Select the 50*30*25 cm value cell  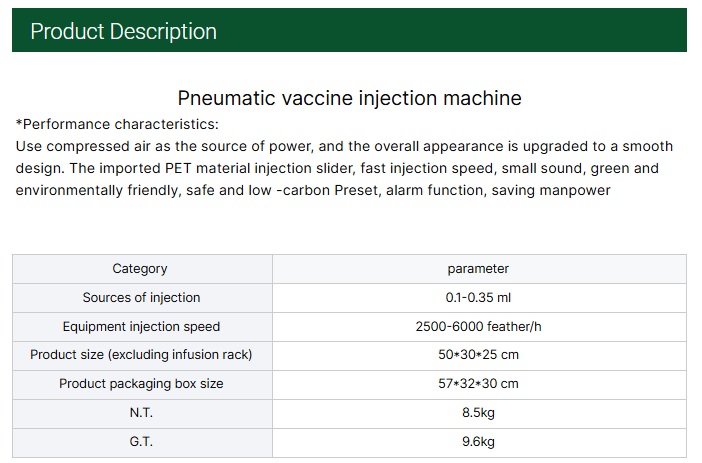coord(478,355)
